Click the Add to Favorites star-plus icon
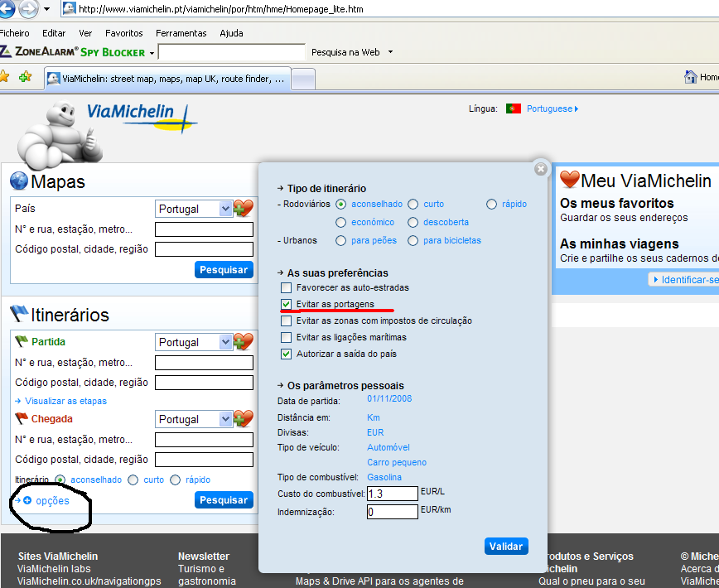 click(25, 76)
